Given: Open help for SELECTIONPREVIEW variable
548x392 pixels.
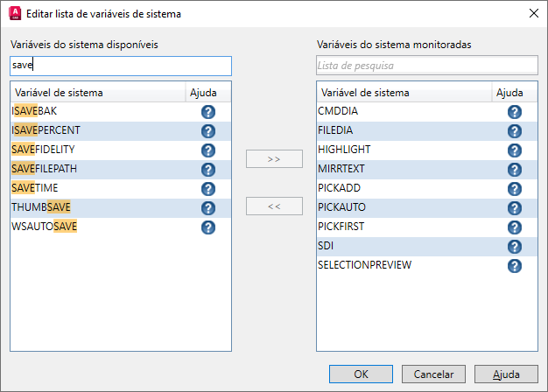Looking at the screenshot, I should pyautogui.click(x=515, y=266).
